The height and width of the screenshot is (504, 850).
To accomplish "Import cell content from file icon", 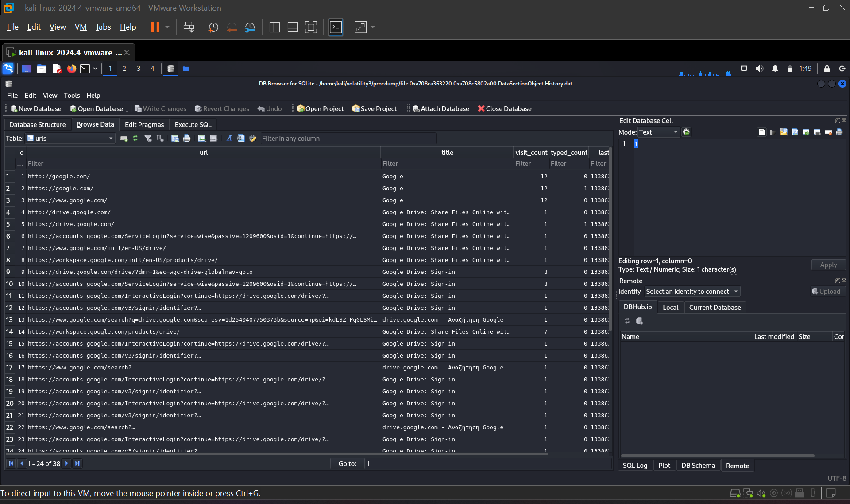I will click(x=784, y=132).
